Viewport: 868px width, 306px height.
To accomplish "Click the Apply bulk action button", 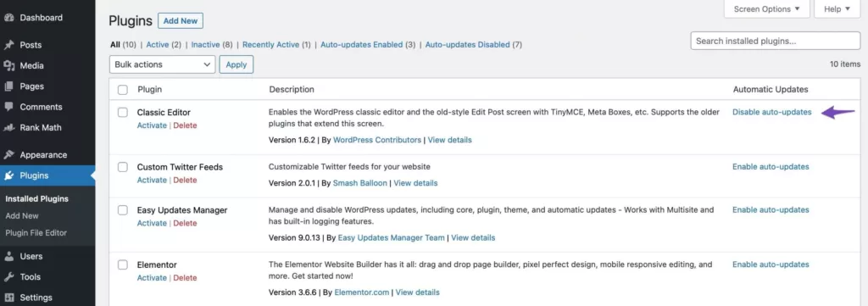I will click(236, 64).
